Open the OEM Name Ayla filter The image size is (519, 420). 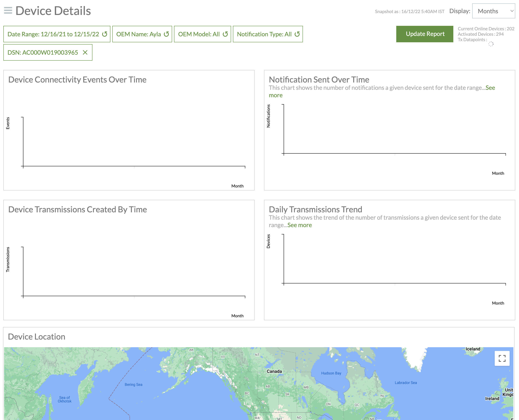coord(138,34)
